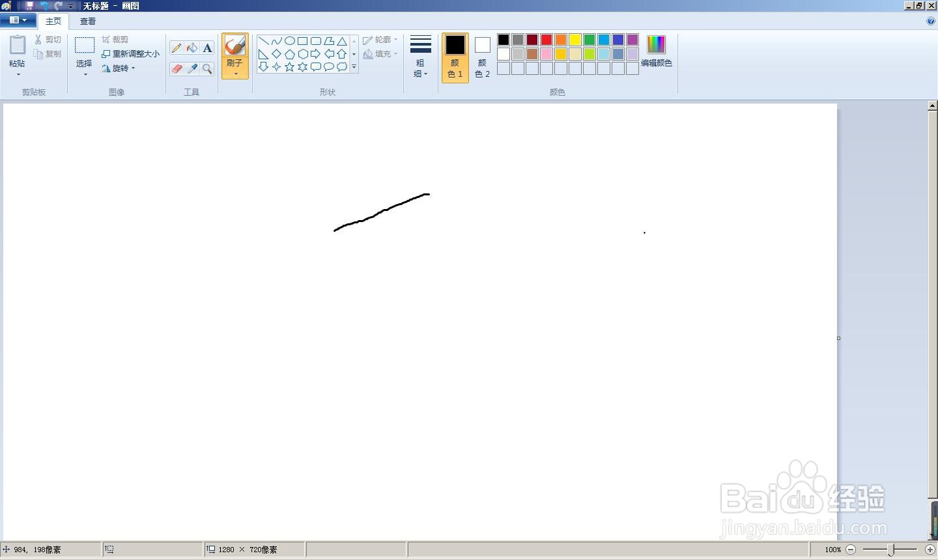Image resolution: width=938 pixels, height=560 pixels.
Task: Choose the right triangle shape
Action: pyautogui.click(x=264, y=54)
